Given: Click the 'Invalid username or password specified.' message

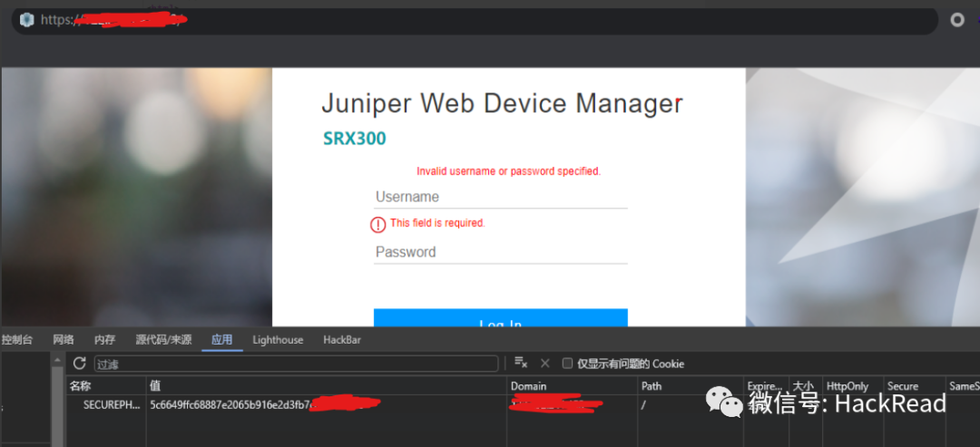Looking at the screenshot, I should [x=509, y=171].
